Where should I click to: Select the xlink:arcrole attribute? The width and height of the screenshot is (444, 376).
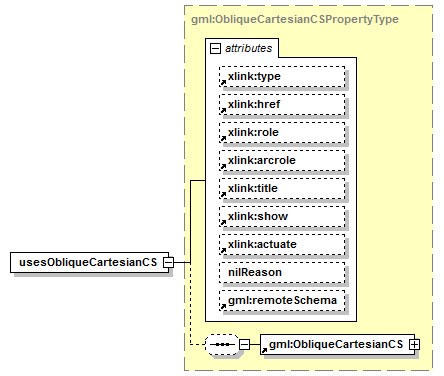click(282, 161)
